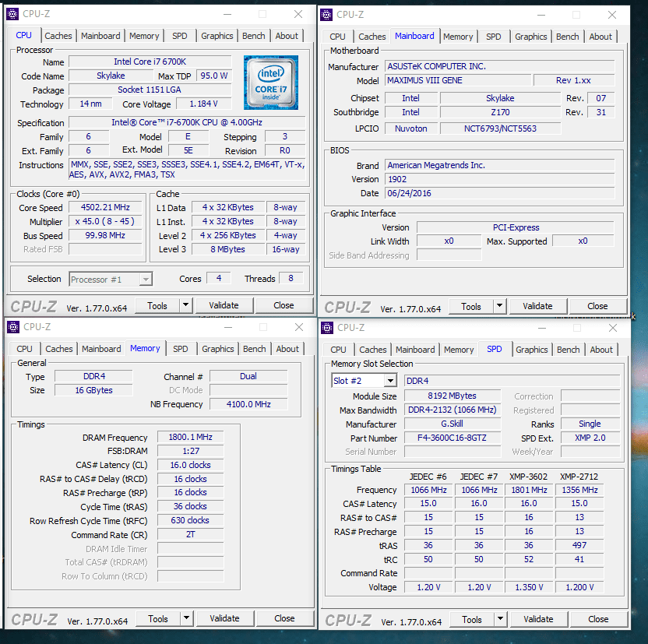Select the SPD tab in the Mainboard window
648x644 pixels.
point(493,37)
